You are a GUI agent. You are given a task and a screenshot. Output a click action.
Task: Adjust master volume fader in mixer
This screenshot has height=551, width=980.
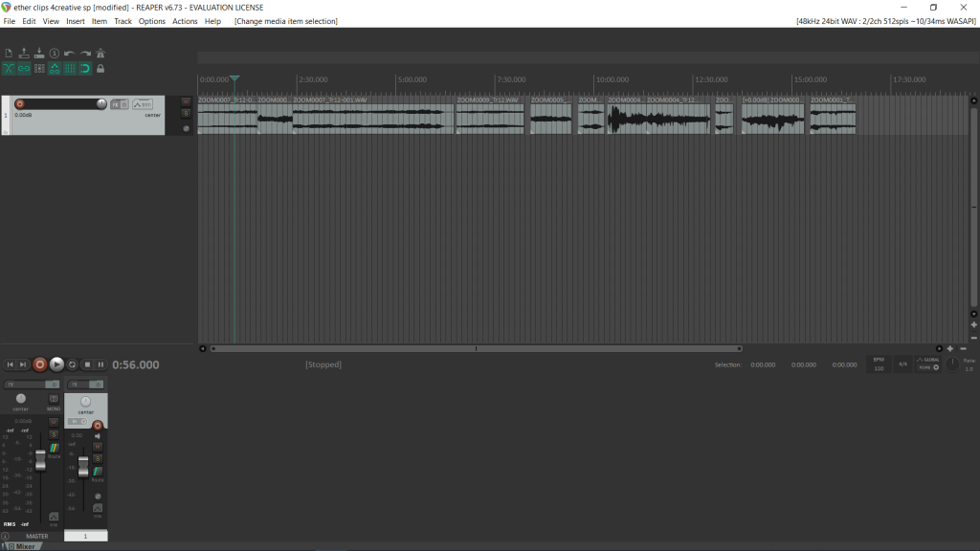pos(40,460)
